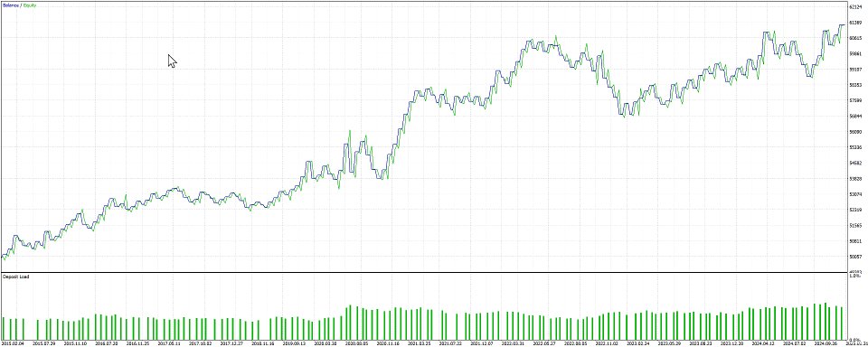The width and height of the screenshot is (868, 347).
Task: Click the 2024.04.12 date axis label
Action: tap(762, 343)
